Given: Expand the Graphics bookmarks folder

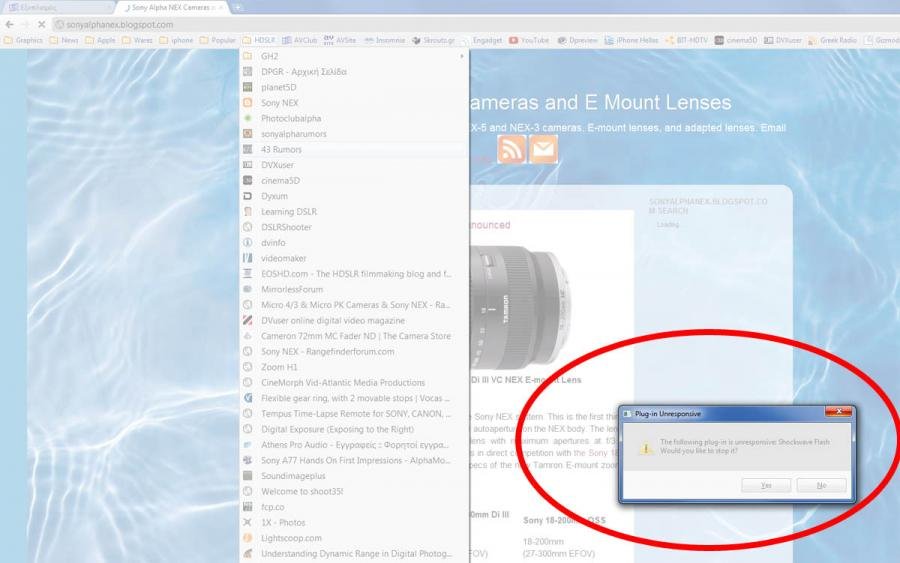Looking at the screenshot, I should pos(23,41).
